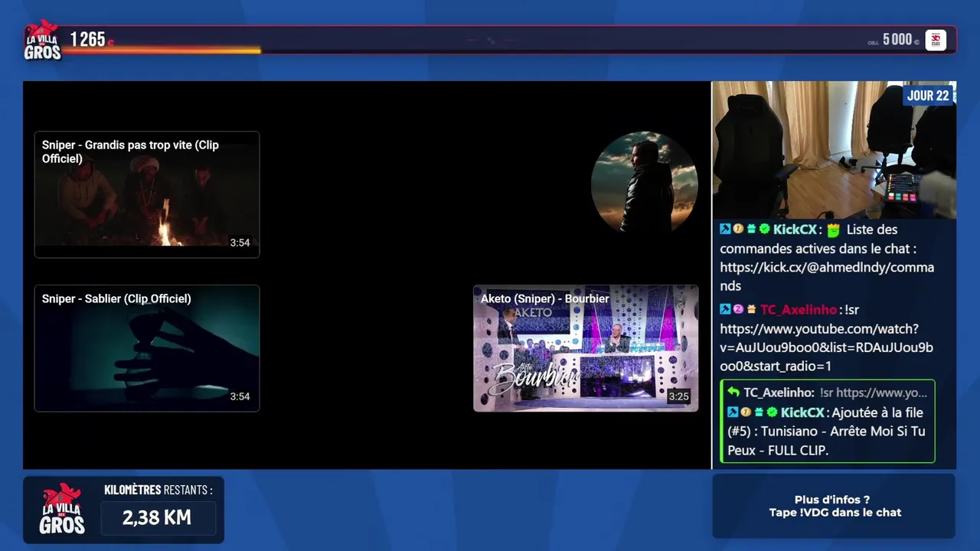
Task: Open 'Aketo (Sniper) - Bourbier' suggested video
Action: [x=586, y=348]
